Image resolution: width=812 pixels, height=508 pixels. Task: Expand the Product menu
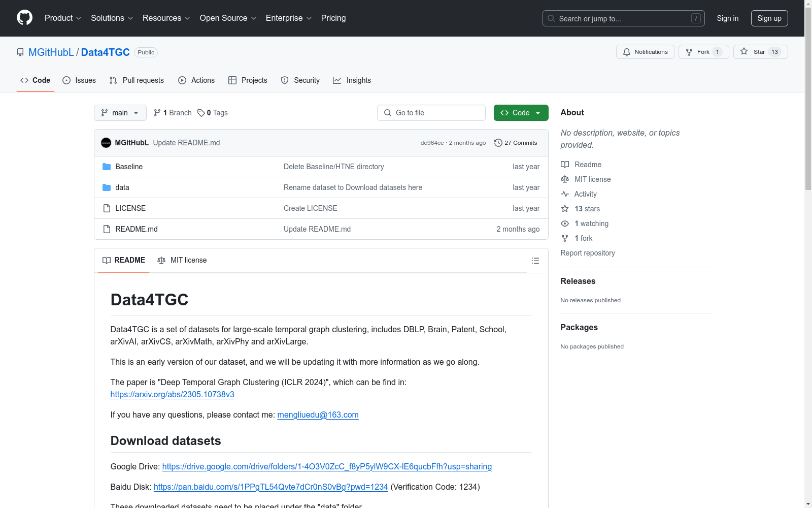click(63, 18)
